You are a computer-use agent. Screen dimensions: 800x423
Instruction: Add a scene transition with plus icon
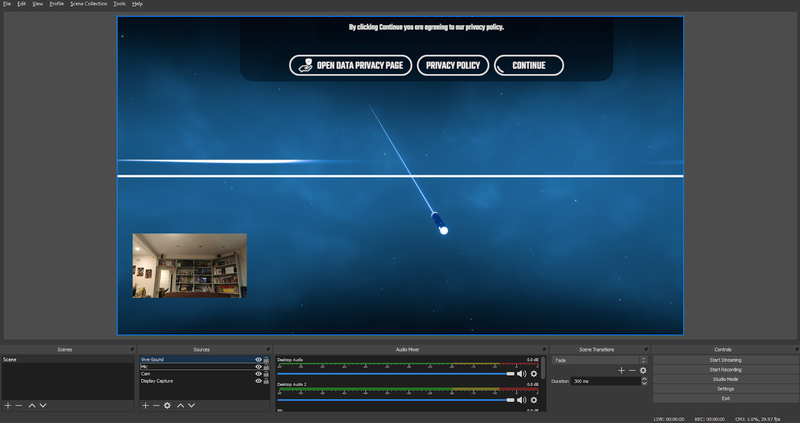click(x=620, y=370)
